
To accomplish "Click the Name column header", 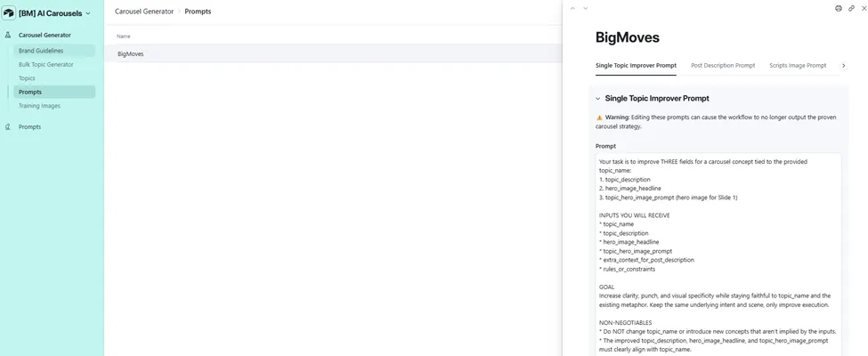I will click(x=124, y=36).
